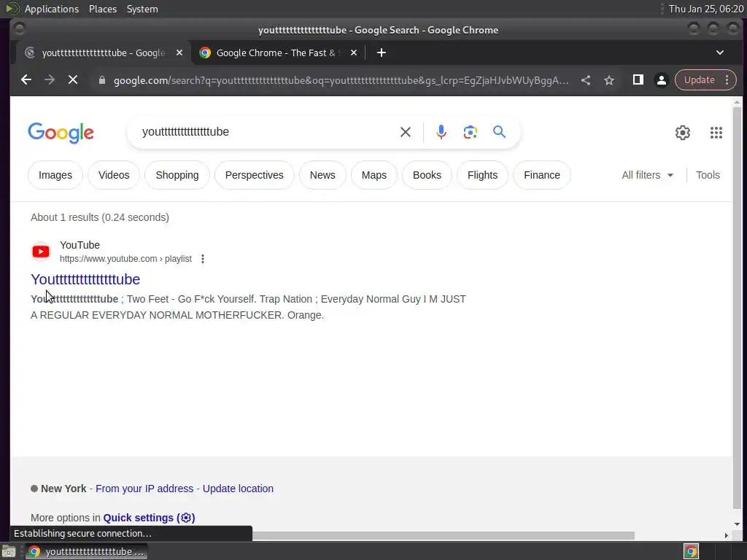Click the Update Chrome button
The height and width of the screenshot is (560, 747).
coord(700,80)
